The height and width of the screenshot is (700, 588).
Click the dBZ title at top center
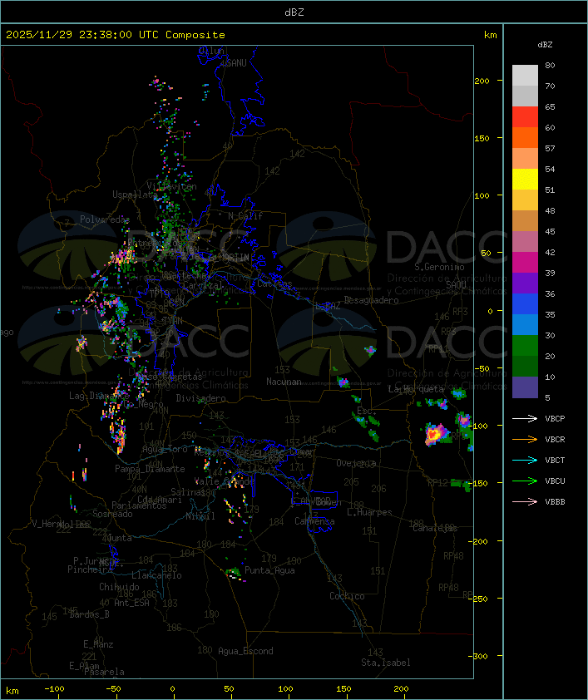(x=294, y=12)
